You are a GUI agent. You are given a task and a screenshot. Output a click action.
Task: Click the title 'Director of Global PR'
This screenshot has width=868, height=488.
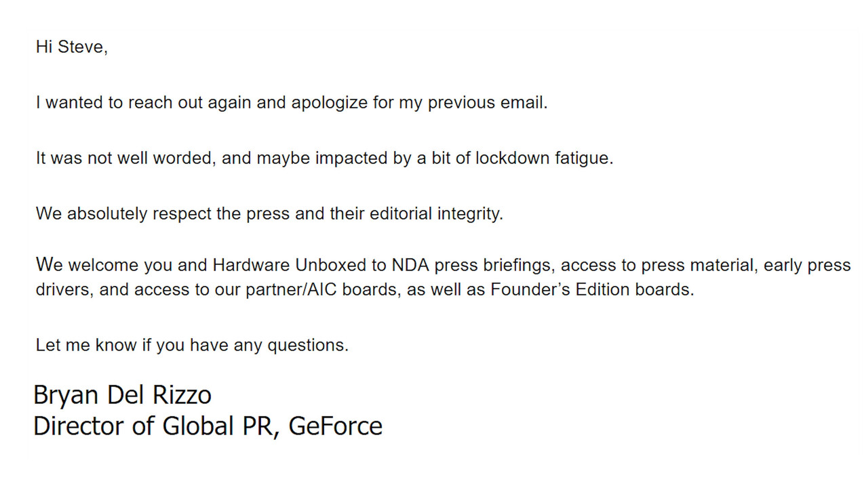(155, 426)
